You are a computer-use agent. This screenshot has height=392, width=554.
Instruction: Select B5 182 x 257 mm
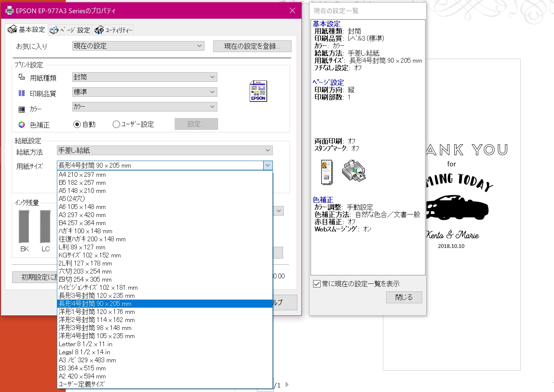point(165,183)
